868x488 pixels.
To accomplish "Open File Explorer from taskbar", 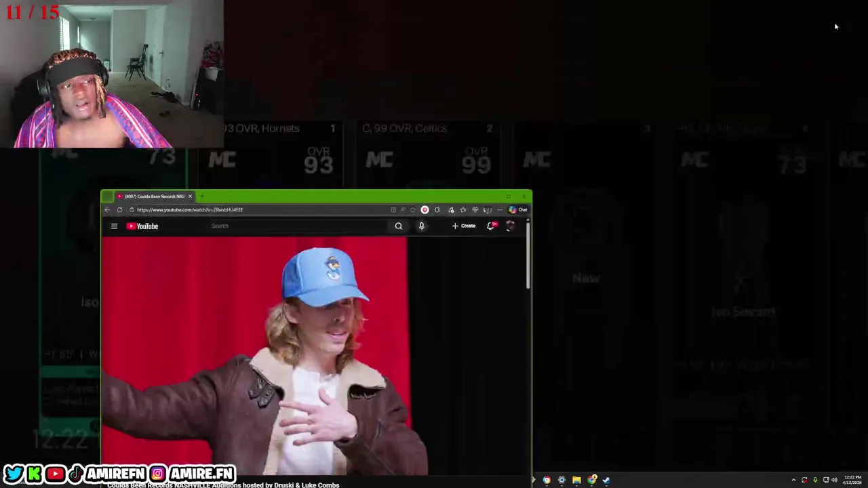I will (x=576, y=480).
